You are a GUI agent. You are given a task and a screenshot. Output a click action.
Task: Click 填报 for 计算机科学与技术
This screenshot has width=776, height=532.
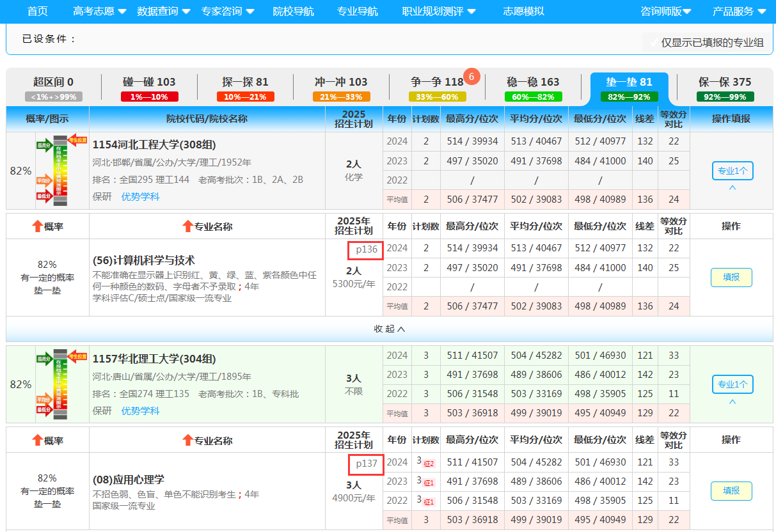point(731,277)
